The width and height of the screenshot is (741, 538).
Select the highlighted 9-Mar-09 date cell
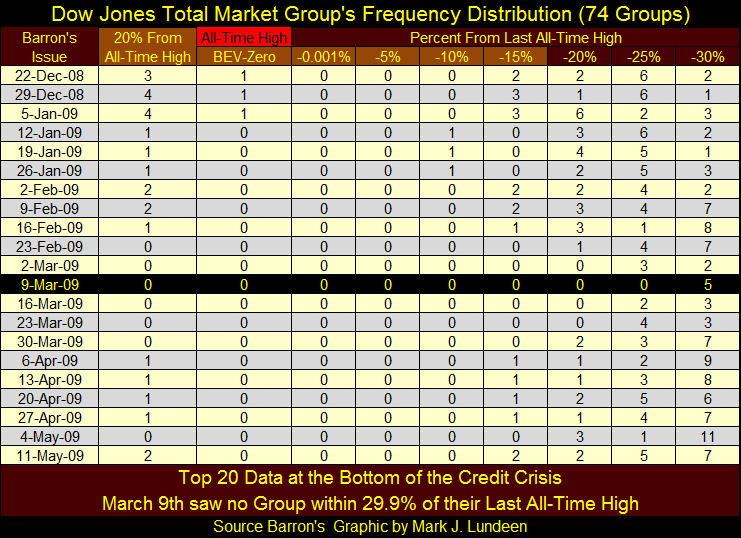click(51, 282)
